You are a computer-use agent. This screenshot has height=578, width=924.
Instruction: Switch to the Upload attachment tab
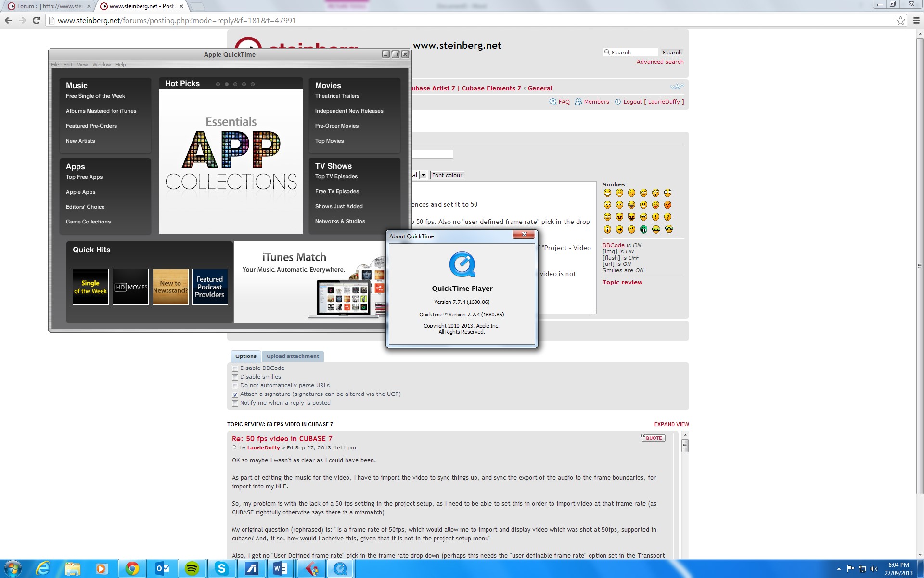click(293, 356)
